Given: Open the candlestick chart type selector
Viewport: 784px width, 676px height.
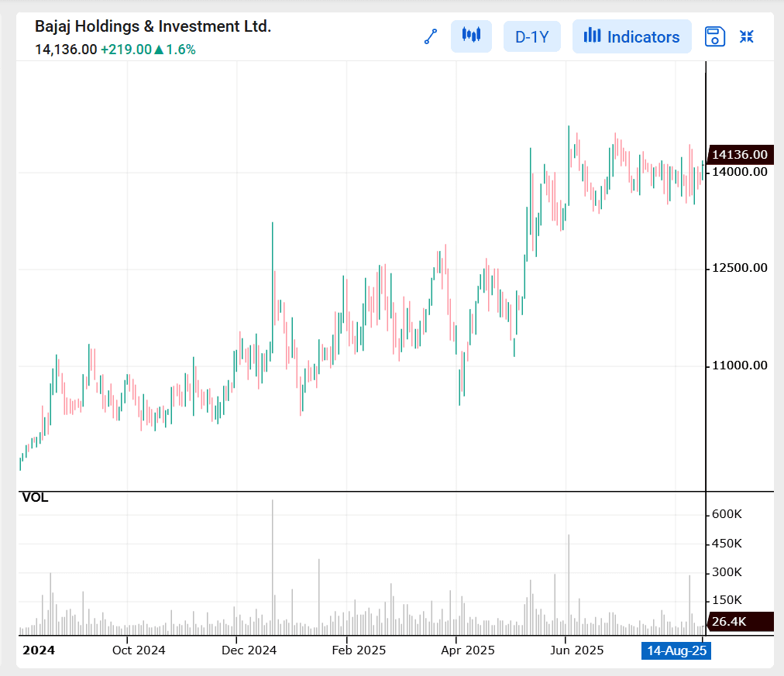Looking at the screenshot, I should (x=471, y=36).
